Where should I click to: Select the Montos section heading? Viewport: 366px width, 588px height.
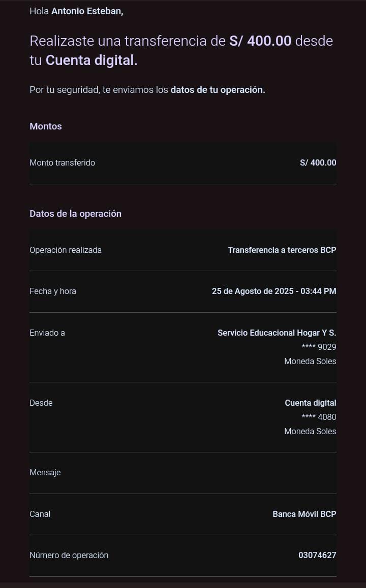[x=46, y=126]
